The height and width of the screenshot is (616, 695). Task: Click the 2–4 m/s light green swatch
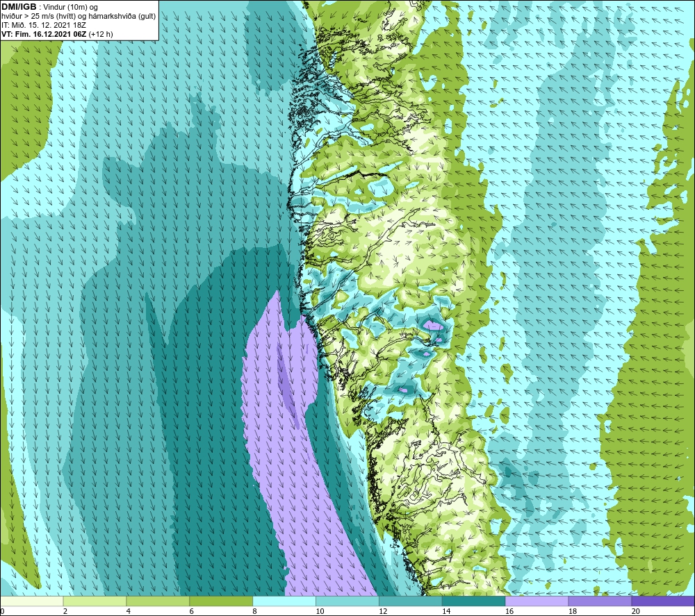click(x=95, y=601)
